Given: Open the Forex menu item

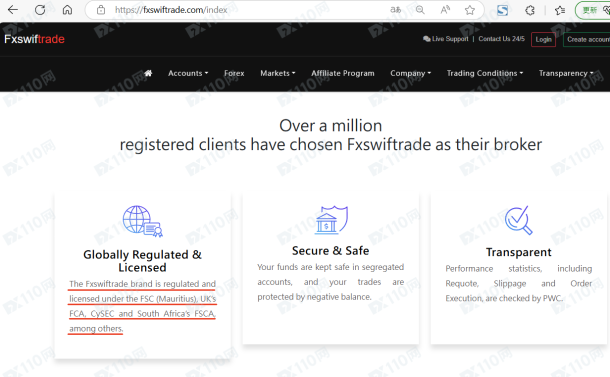Looking at the screenshot, I should pos(234,73).
